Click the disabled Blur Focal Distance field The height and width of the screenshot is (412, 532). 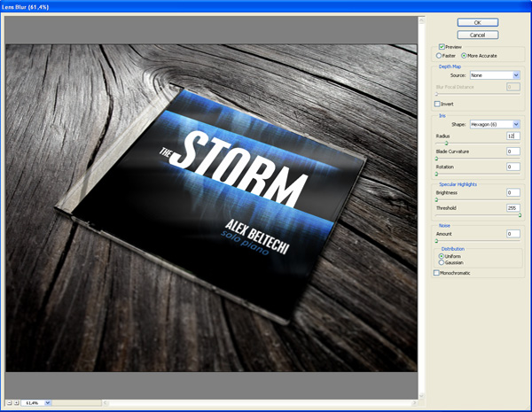513,87
